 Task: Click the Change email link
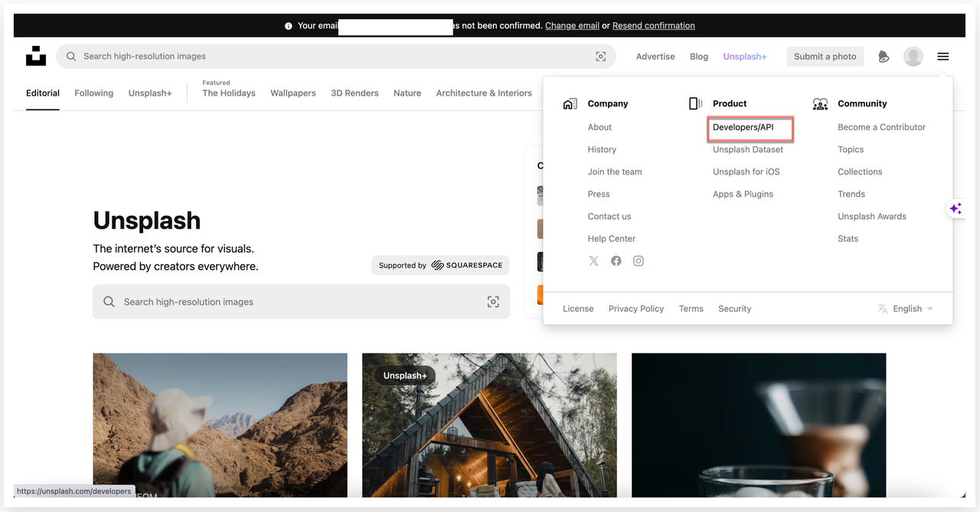[572, 25]
